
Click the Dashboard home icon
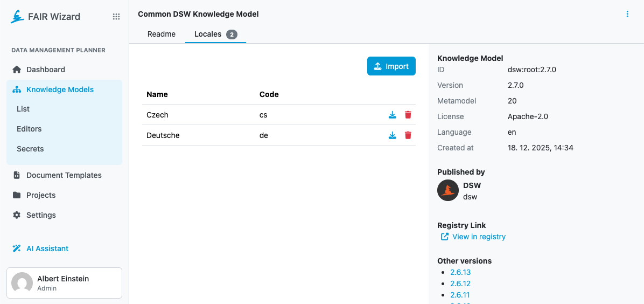coord(17,70)
